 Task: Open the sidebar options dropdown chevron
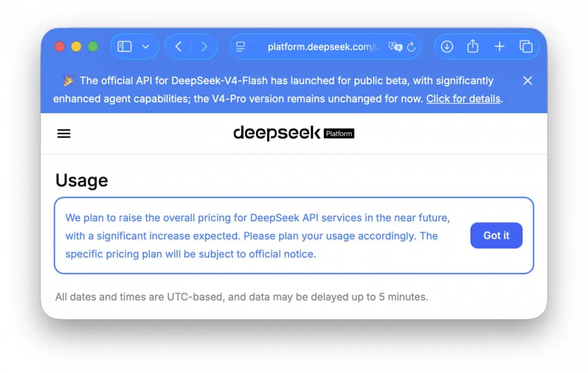pos(146,46)
